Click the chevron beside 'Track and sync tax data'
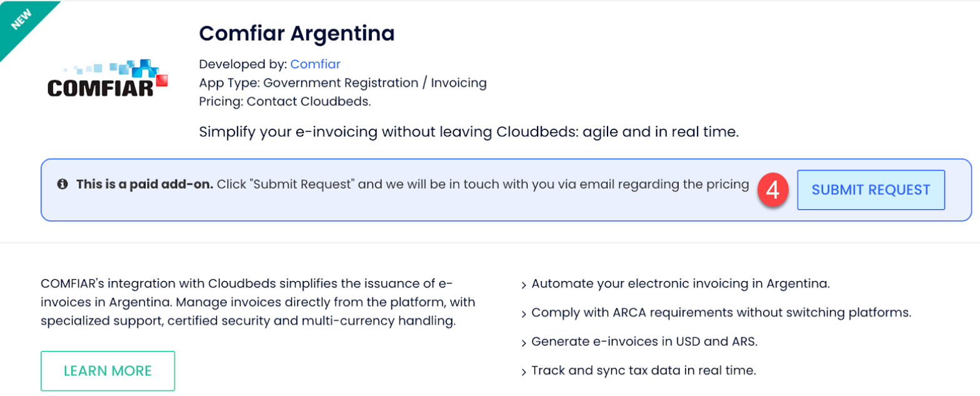The width and height of the screenshot is (980, 396). pos(524,372)
